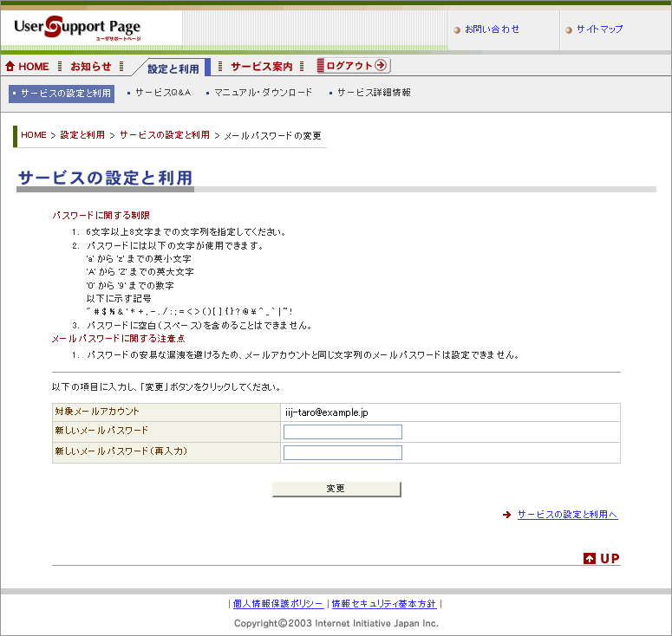
Task: Click the User Support Page logo
Action: point(78,29)
